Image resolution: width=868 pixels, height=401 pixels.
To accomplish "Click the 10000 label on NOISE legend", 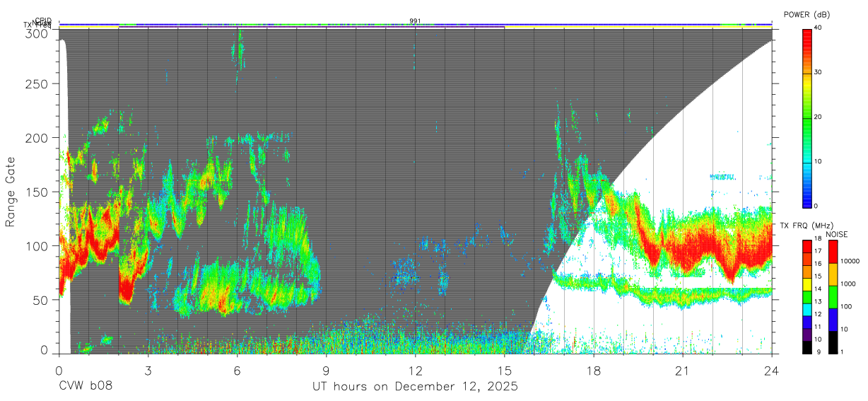I will point(850,261).
